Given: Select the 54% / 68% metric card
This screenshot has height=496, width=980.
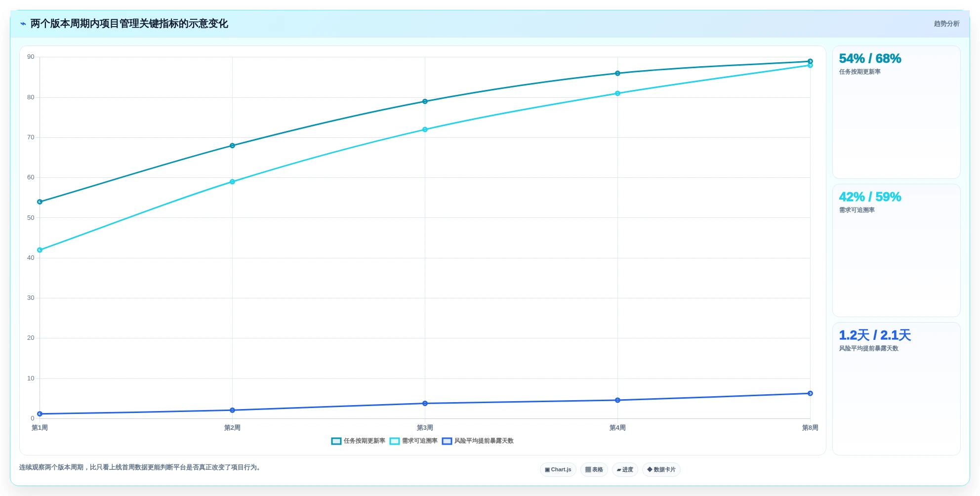Looking at the screenshot, I should (897, 112).
